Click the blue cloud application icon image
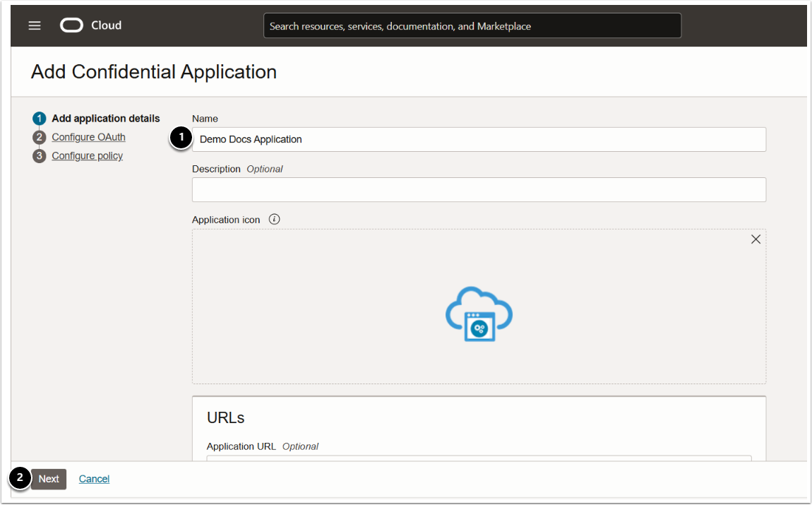The image size is (812, 505). click(479, 314)
